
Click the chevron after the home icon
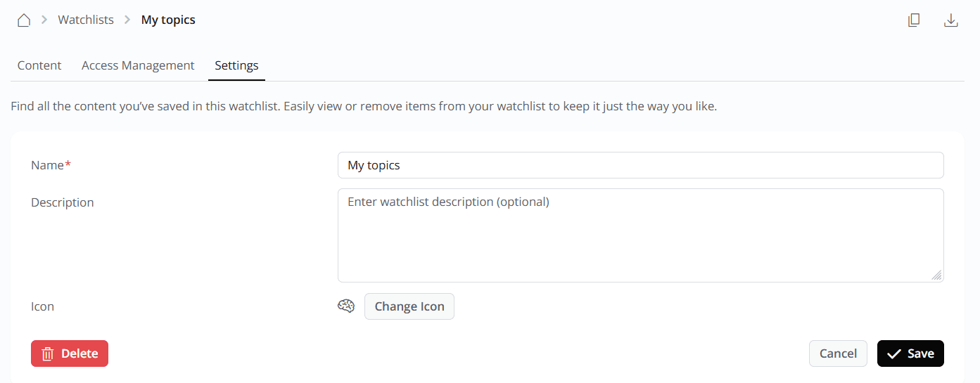44,20
